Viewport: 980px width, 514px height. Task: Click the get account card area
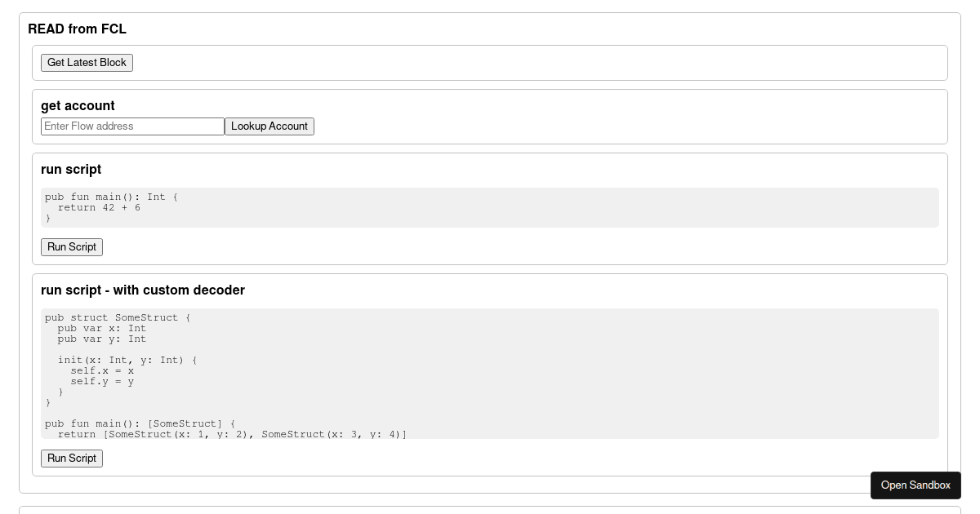point(572,117)
